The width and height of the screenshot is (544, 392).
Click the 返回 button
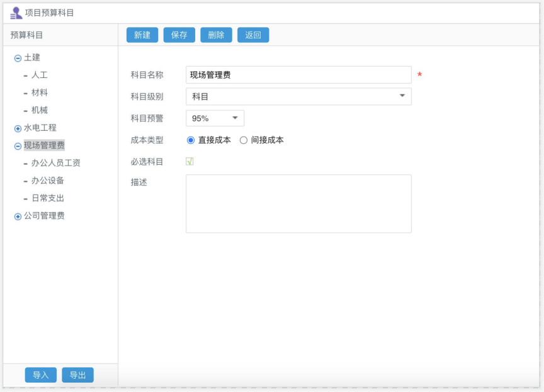click(x=253, y=35)
